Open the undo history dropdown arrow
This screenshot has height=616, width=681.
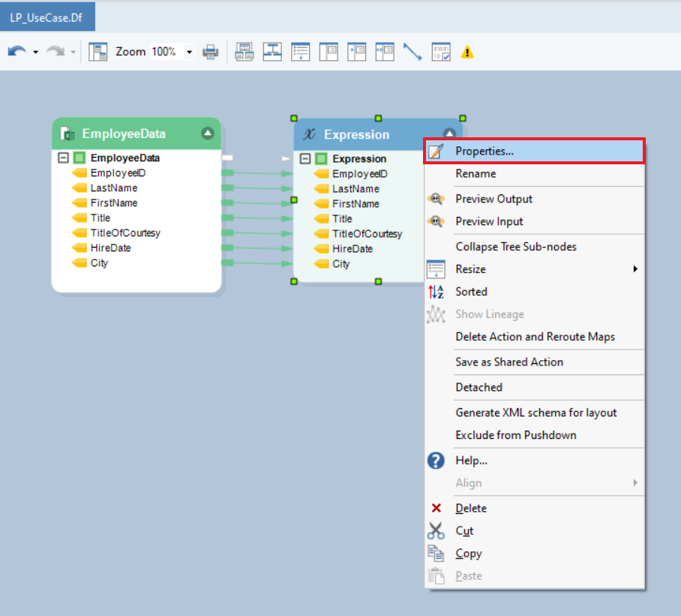[x=35, y=52]
